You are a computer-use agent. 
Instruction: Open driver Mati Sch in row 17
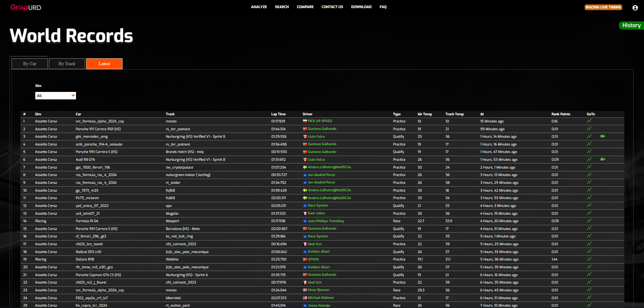(x=315, y=244)
